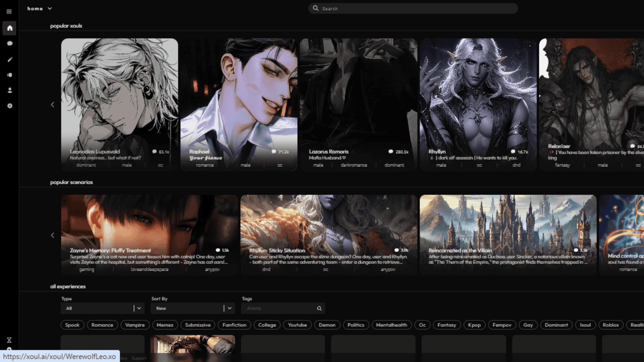
Task: Select the Romance tag chip
Action: click(x=102, y=325)
